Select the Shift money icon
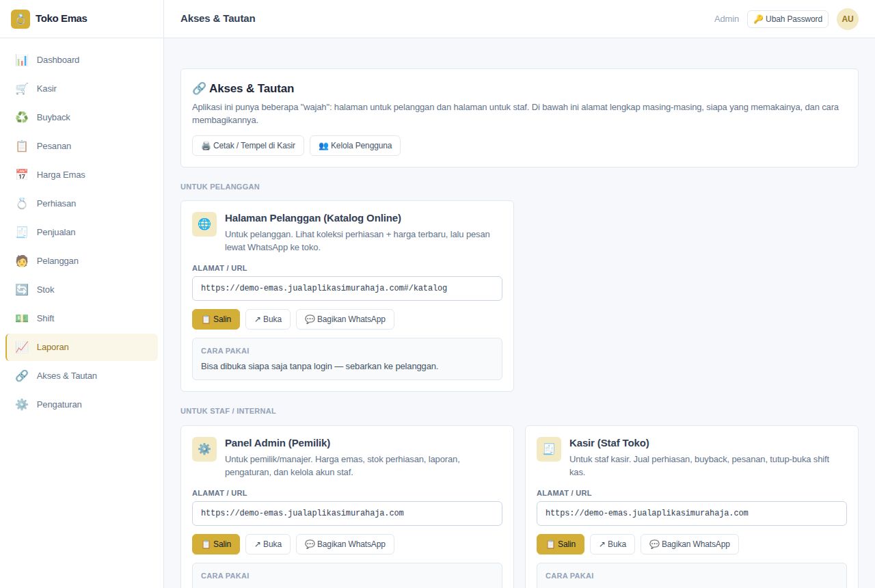 (x=22, y=319)
